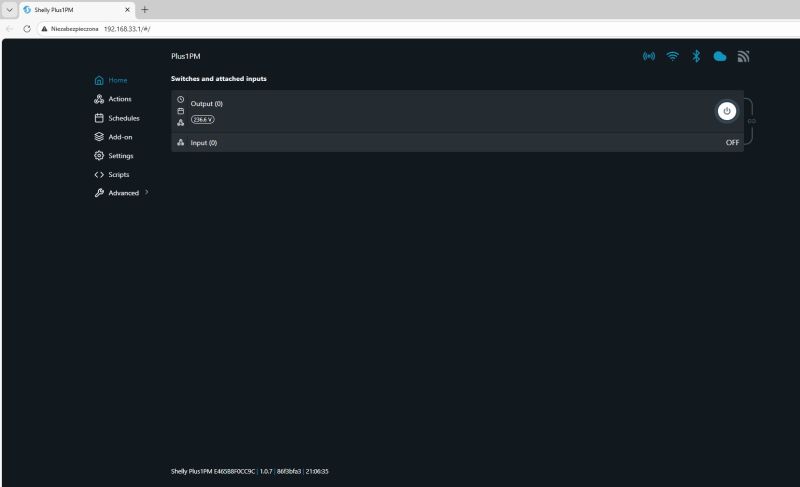This screenshot has height=487, width=800.
Task: Click the address bar URL 192.168.33.1
Action: point(127,29)
